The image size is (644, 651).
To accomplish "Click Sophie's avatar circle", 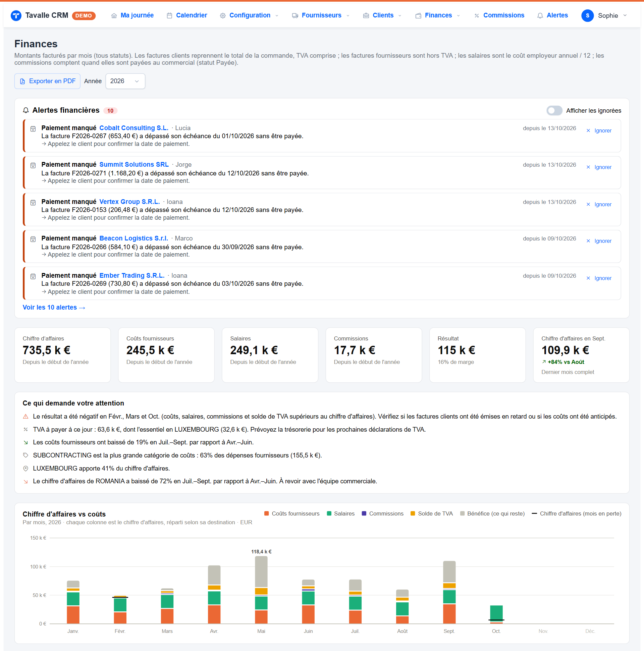I will coord(587,15).
